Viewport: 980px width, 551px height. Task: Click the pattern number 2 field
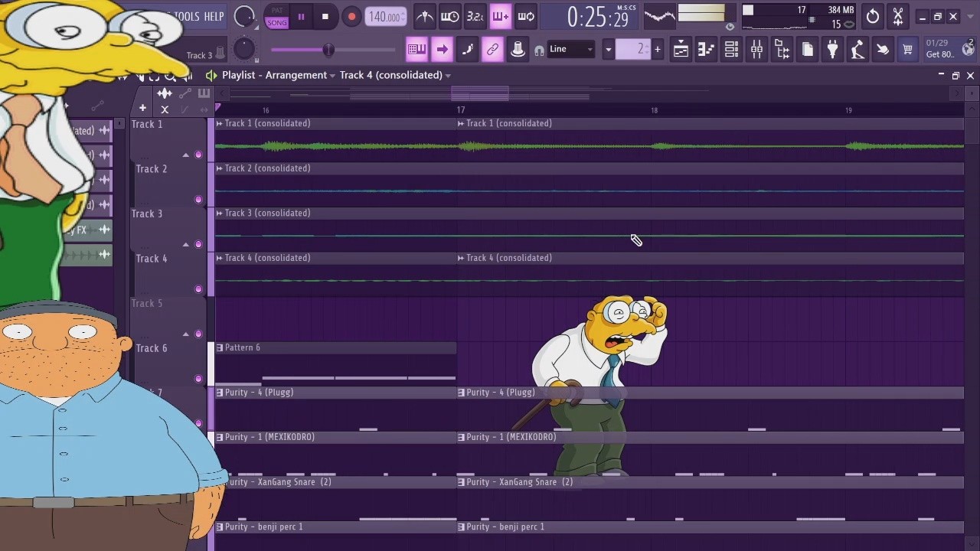click(x=634, y=49)
